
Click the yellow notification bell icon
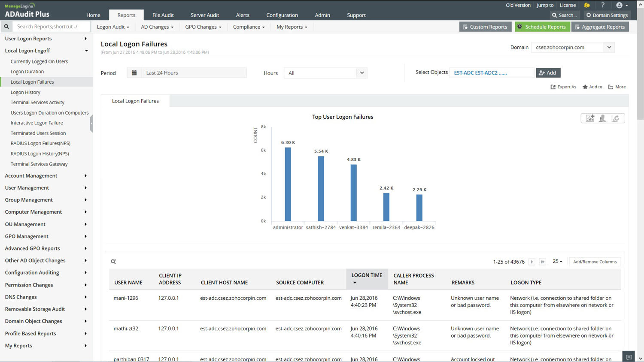[586, 5]
